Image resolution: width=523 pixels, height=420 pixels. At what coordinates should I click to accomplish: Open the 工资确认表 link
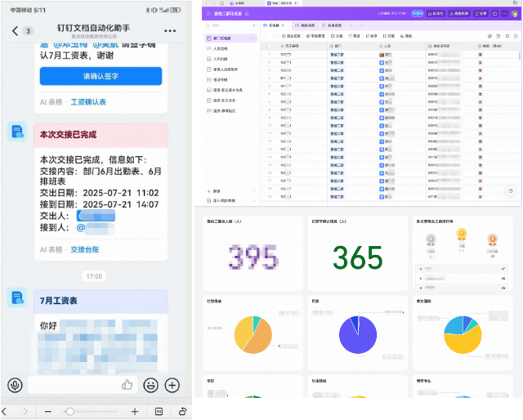click(x=88, y=101)
